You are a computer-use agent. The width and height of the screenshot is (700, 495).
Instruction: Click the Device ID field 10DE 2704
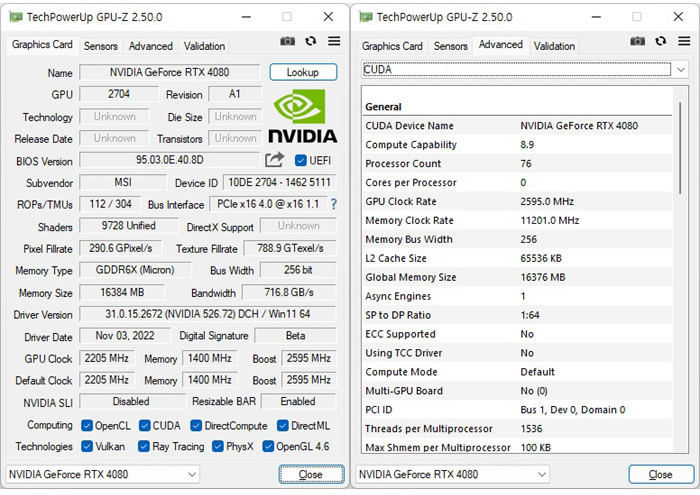(x=279, y=183)
